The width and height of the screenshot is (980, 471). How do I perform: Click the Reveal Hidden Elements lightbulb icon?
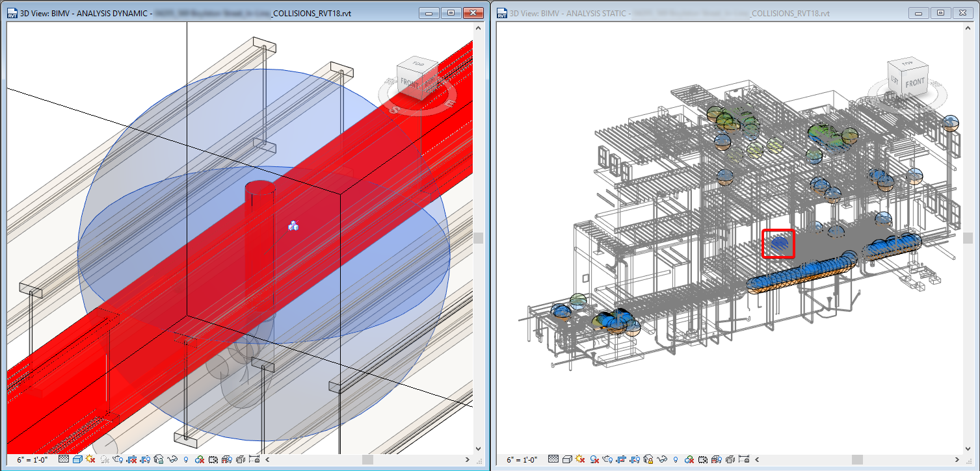[187, 459]
